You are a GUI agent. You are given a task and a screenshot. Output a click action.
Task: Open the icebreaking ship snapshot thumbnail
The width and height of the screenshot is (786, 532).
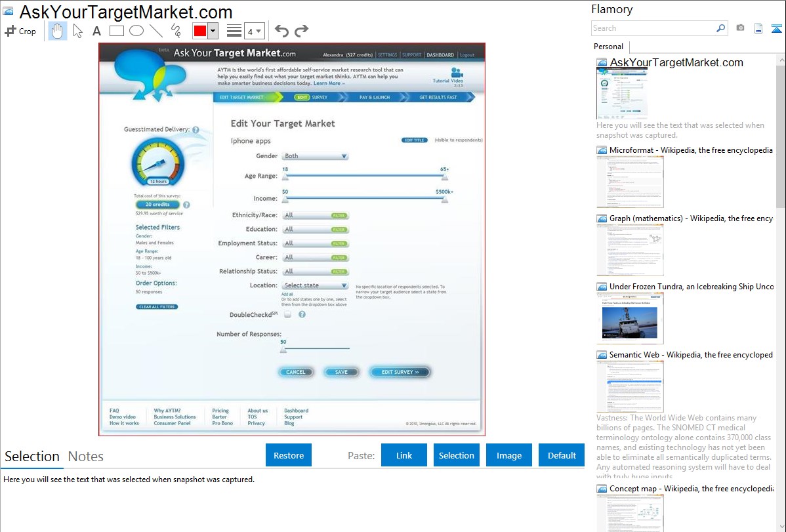point(630,318)
